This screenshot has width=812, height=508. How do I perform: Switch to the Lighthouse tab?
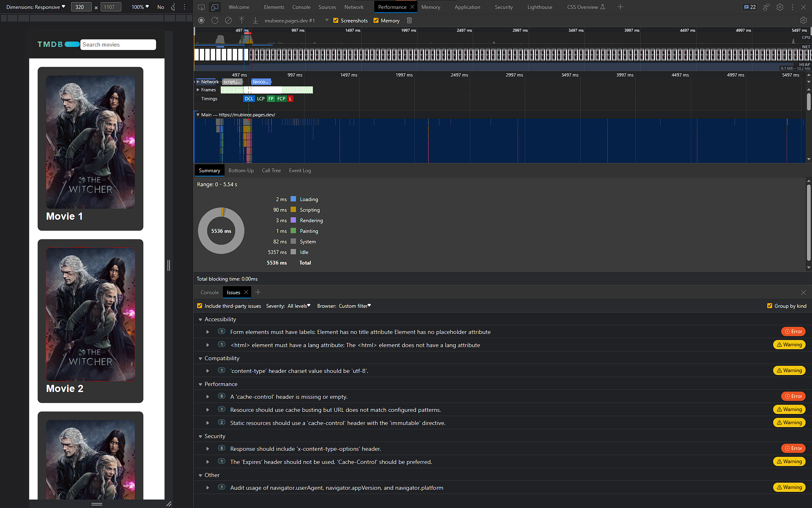tap(540, 7)
